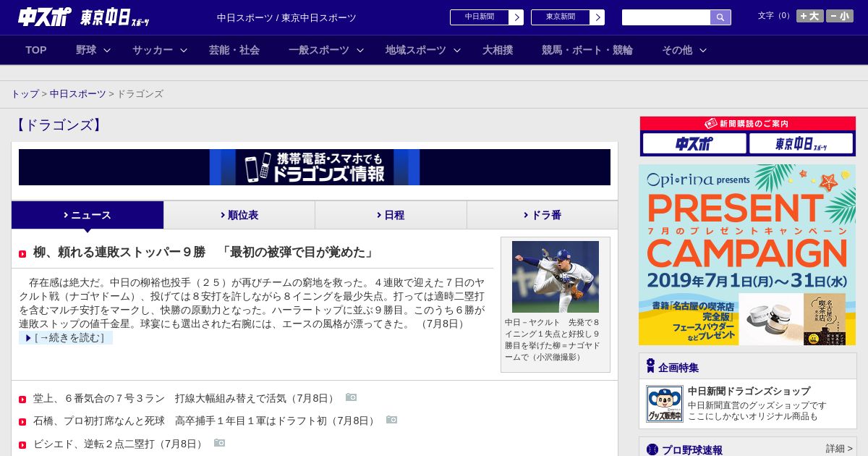Go to TOP in navigation bar

point(36,50)
